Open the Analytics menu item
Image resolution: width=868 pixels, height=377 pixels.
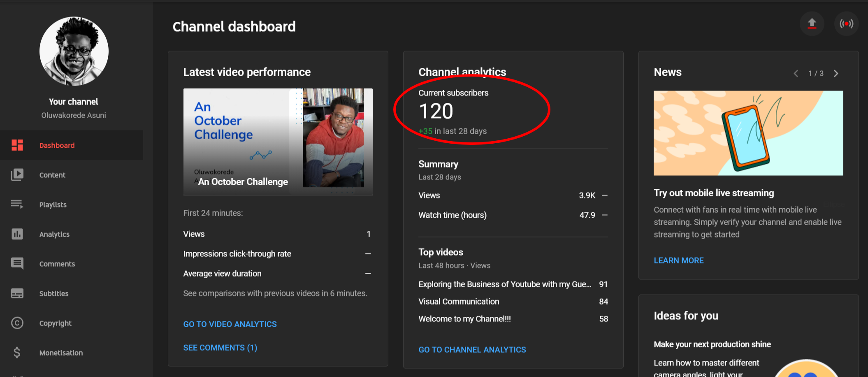[54, 234]
